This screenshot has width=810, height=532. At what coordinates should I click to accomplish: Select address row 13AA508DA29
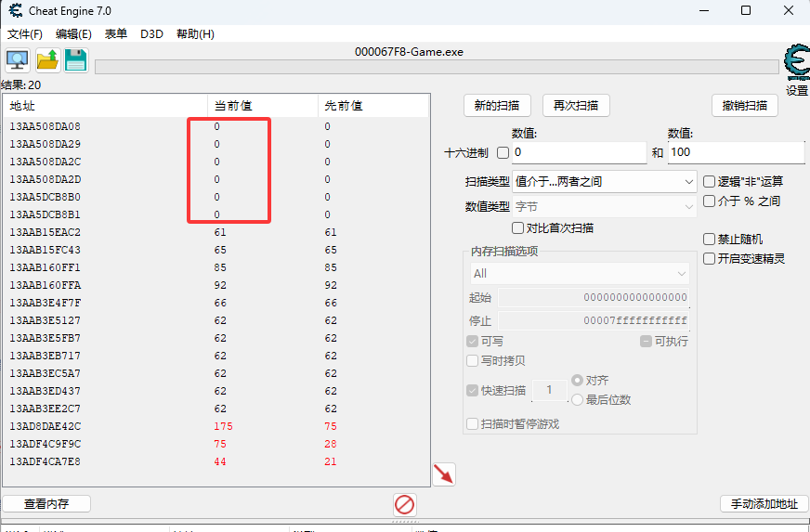[x=216, y=144]
